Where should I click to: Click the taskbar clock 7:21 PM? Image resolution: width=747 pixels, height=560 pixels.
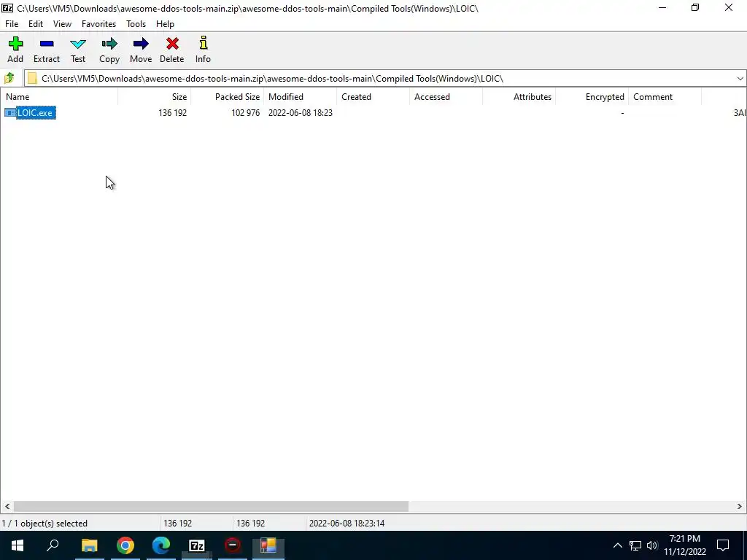point(684,539)
